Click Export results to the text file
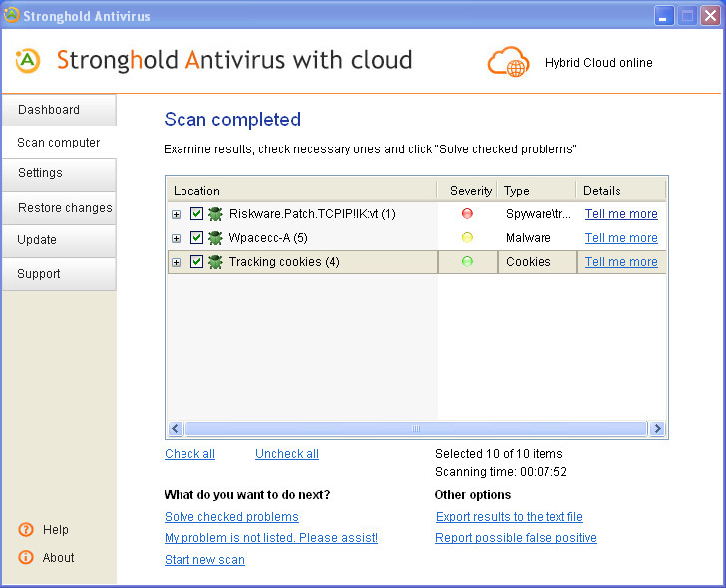Viewport: 726px width, 588px height. click(x=510, y=517)
